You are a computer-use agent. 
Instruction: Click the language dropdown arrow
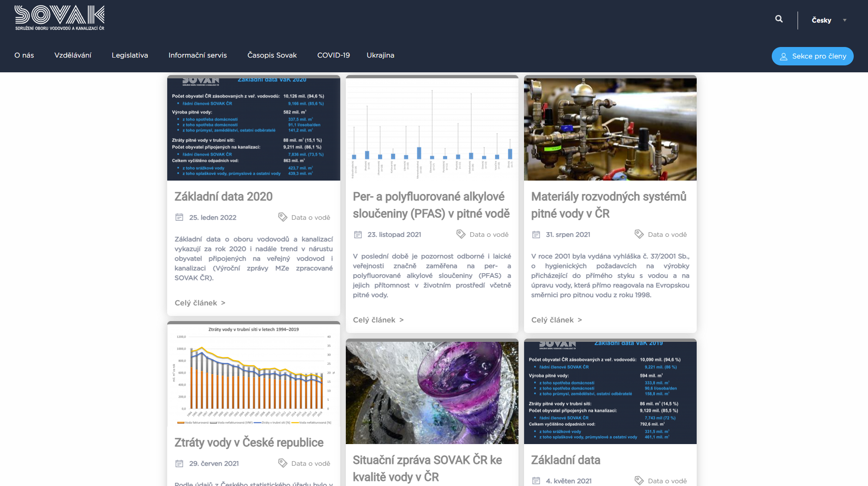(x=845, y=20)
